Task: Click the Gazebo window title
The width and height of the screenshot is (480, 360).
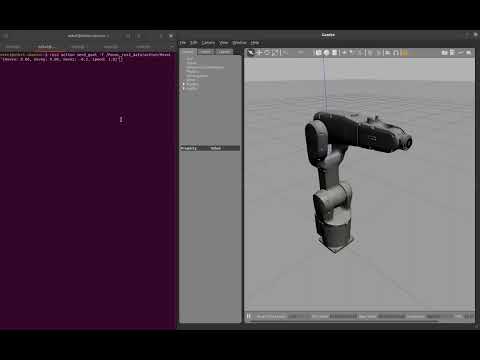Action: click(x=328, y=35)
